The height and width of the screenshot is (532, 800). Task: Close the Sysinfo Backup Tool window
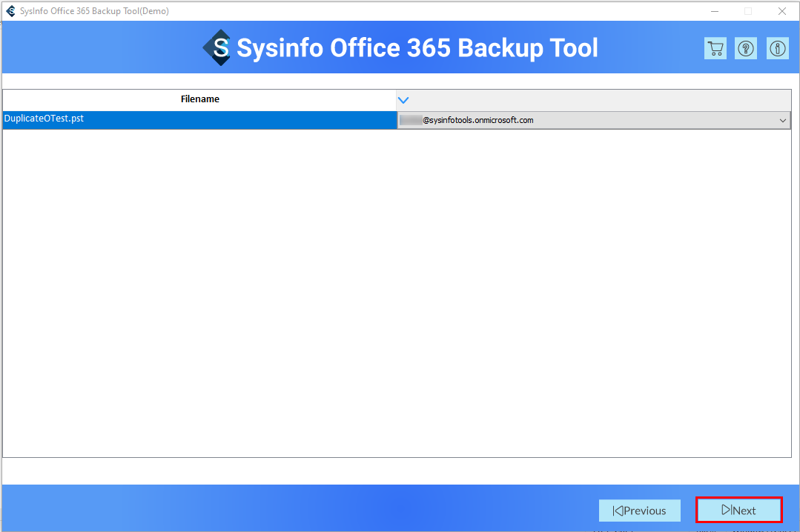tap(781, 11)
